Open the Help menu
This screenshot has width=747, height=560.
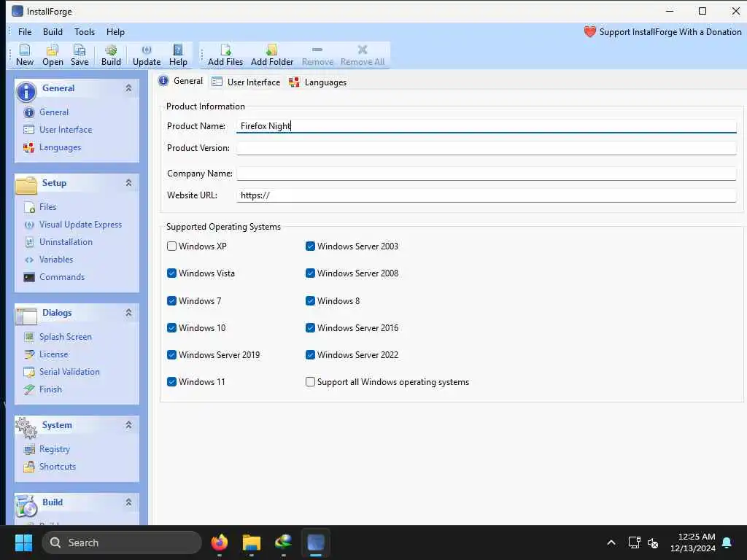(x=115, y=32)
